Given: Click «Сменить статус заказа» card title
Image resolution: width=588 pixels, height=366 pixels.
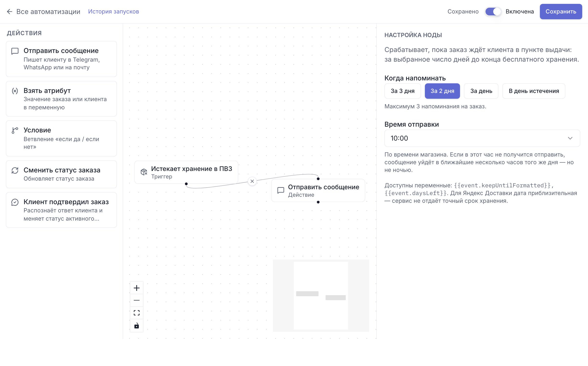Looking at the screenshot, I should [x=62, y=170].
